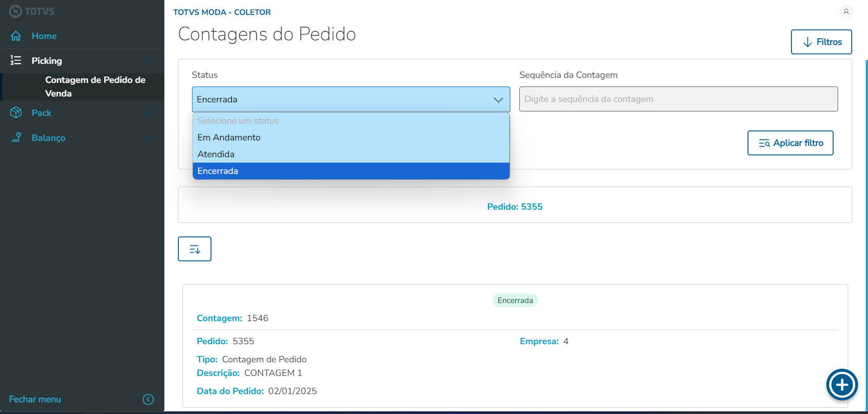Viewport: 868px width, 414px height.
Task: Focus the Sequência da Contagem input
Action: click(678, 99)
